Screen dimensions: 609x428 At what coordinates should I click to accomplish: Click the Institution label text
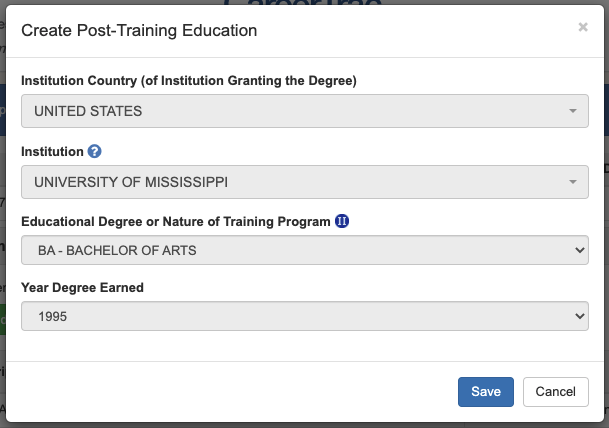(52, 152)
